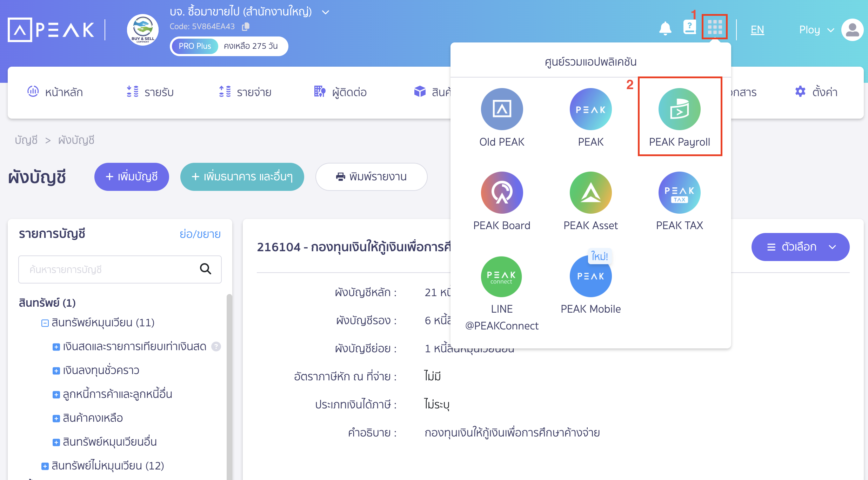
Task: Launch the PEAK app
Action: 591,118
